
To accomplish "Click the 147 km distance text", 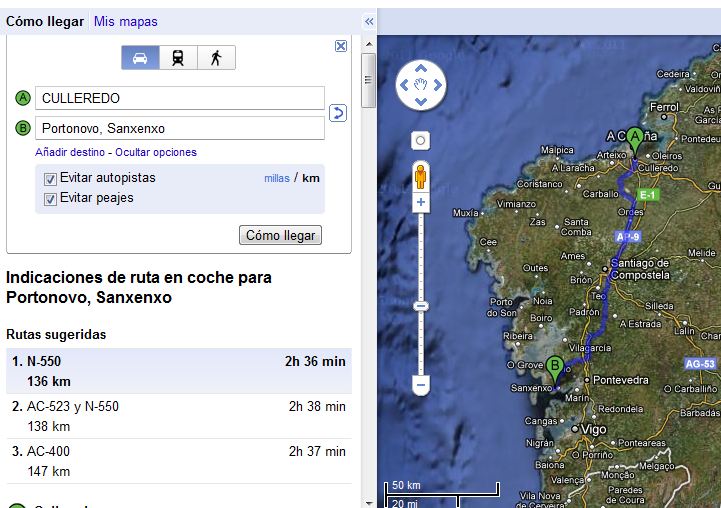I will [x=49, y=471].
